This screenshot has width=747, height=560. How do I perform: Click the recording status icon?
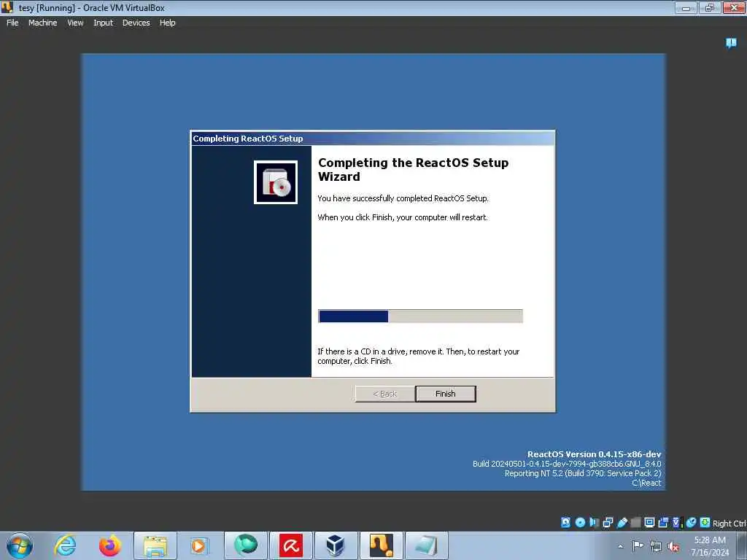(x=663, y=522)
